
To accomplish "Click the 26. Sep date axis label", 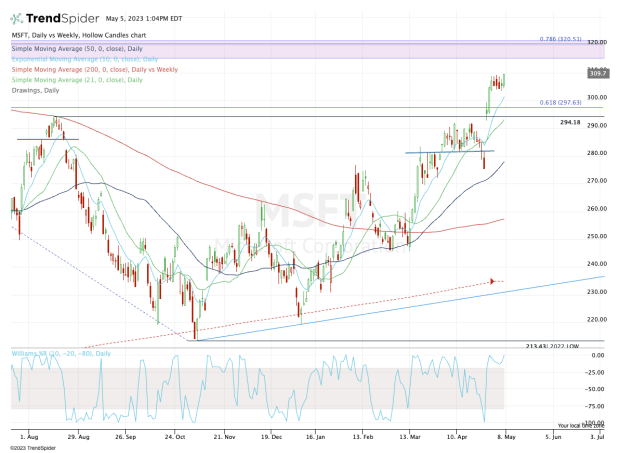I will pos(125,437).
